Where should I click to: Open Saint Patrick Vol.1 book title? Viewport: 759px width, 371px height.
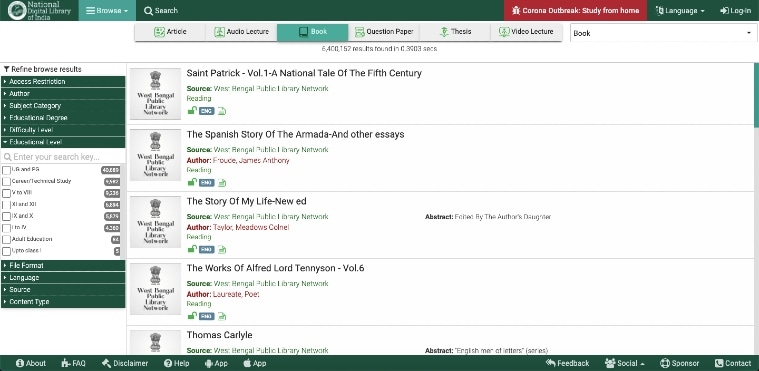coord(304,73)
